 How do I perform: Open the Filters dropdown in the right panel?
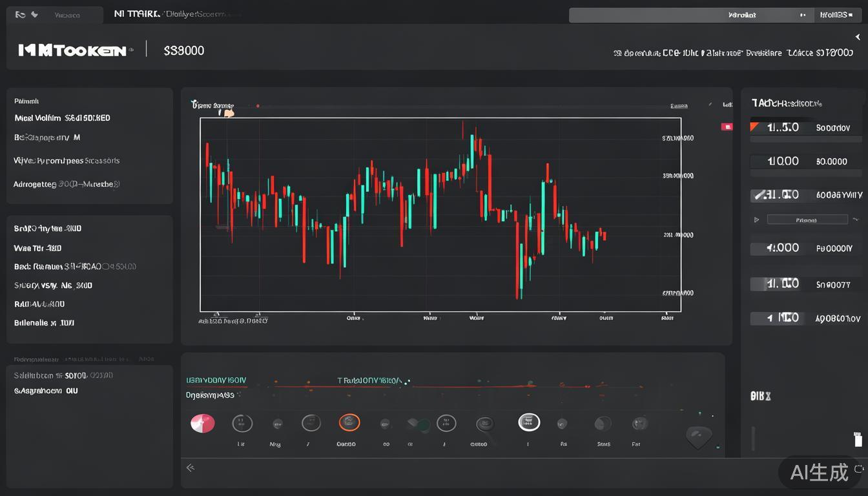click(x=807, y=219)
